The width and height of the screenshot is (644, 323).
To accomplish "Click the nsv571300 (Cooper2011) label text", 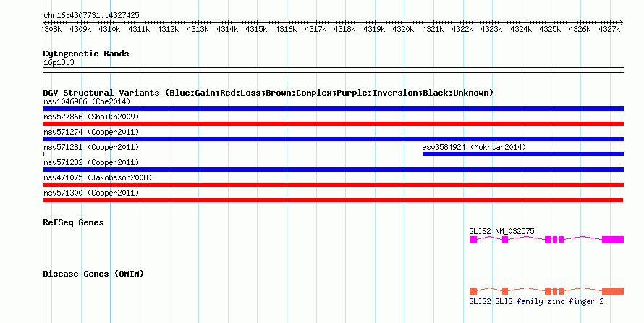I will click(91, 193).
